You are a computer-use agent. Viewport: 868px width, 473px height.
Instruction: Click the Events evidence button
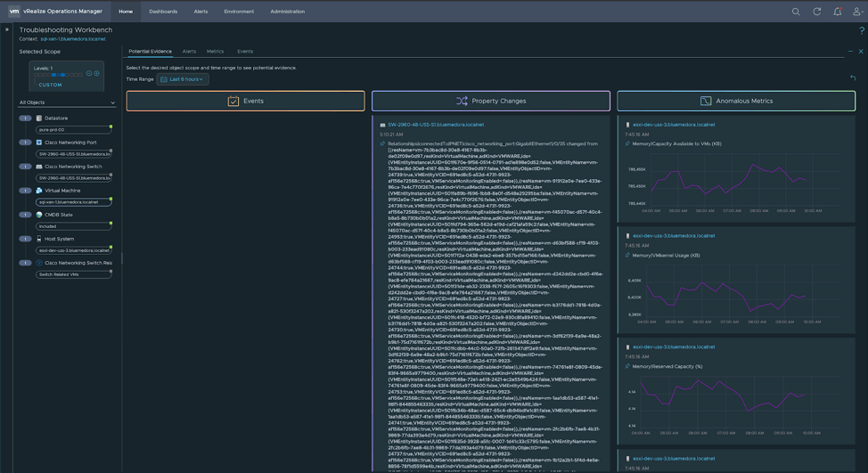pyautogui.click(x=246, y=101)
